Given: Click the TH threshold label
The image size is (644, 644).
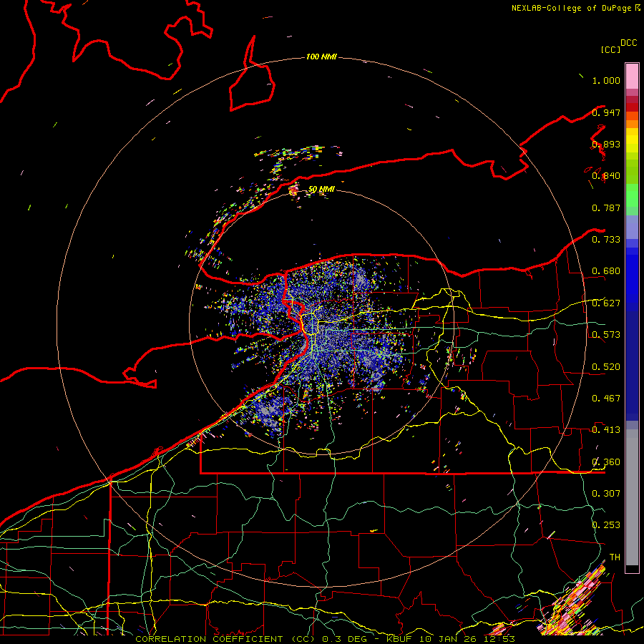Looking at the screenshot, I should click(615, 557).
